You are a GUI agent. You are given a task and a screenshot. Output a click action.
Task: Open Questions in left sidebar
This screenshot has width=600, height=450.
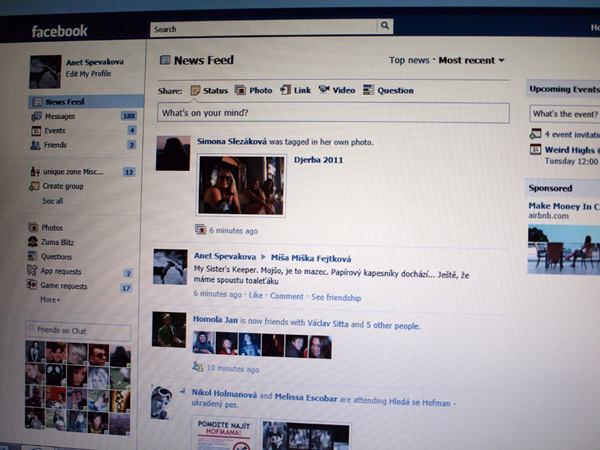coord(56,257)
